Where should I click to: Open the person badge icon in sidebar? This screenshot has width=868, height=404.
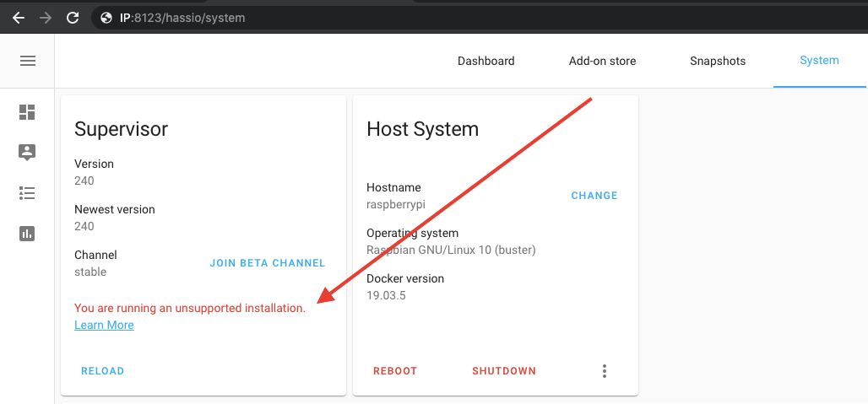pyautogui.click(x=27, y=153)
